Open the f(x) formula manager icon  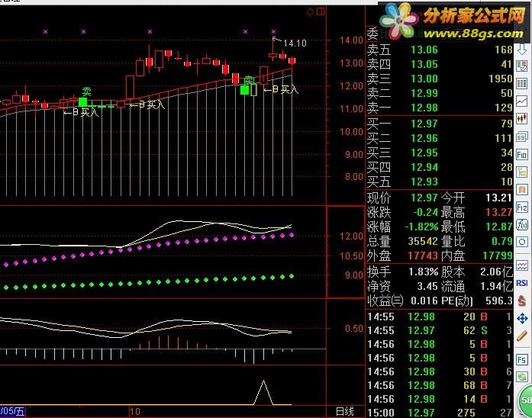pos(522,224)
